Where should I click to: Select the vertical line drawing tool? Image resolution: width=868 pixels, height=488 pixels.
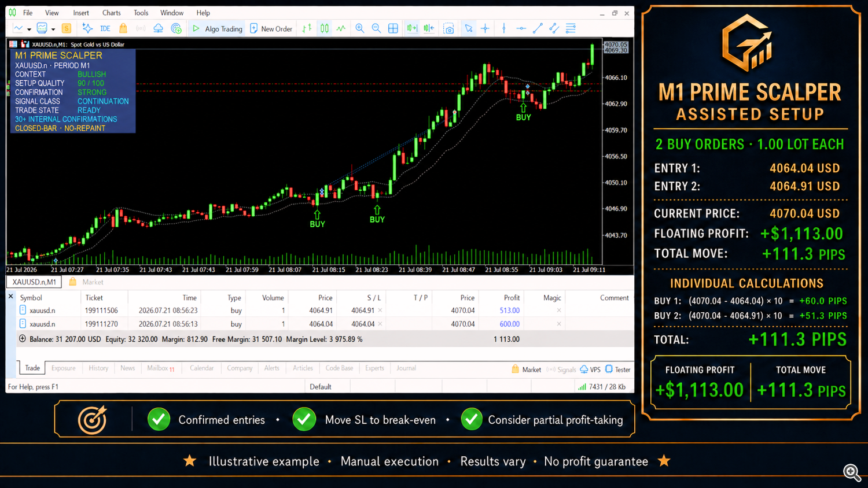coord(504,28)
